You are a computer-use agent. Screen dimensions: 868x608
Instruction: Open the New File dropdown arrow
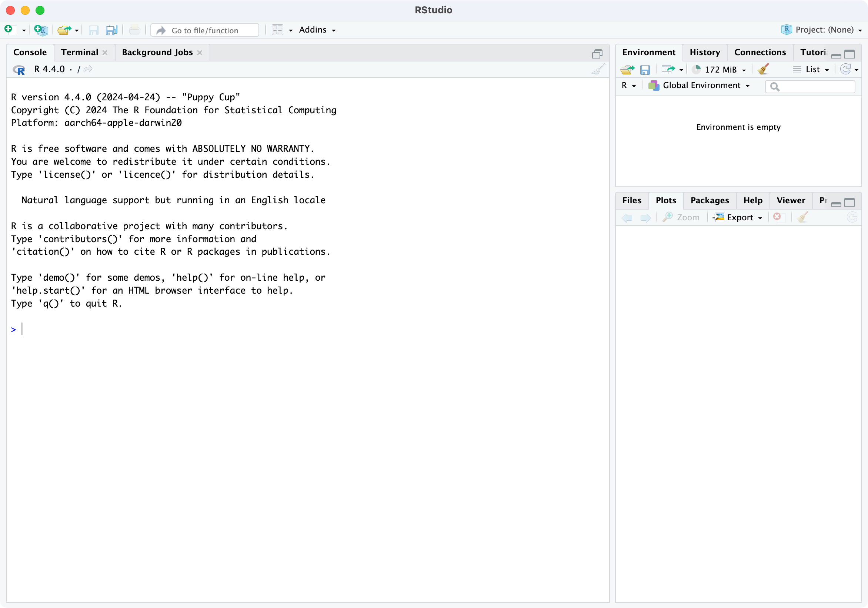pos(24,30)
